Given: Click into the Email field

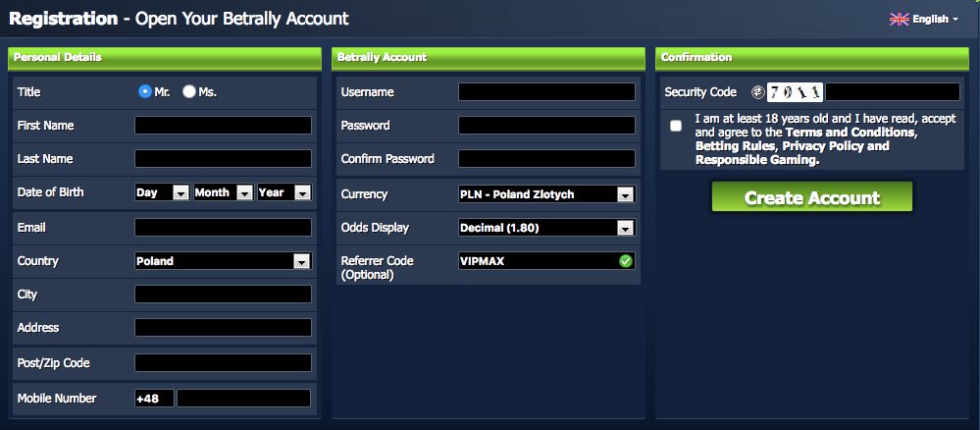Looking at the screenshot, I should [223, 228].
